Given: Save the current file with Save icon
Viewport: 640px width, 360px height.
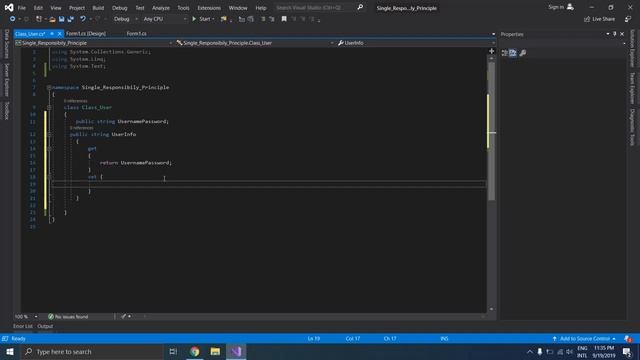Looking at the screenshot, I should (62, 19).
